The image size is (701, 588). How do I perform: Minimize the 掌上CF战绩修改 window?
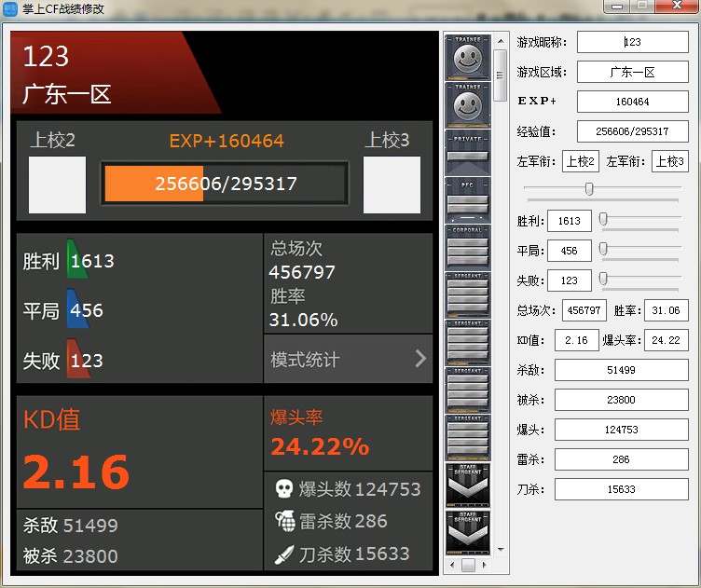[617, 7]
